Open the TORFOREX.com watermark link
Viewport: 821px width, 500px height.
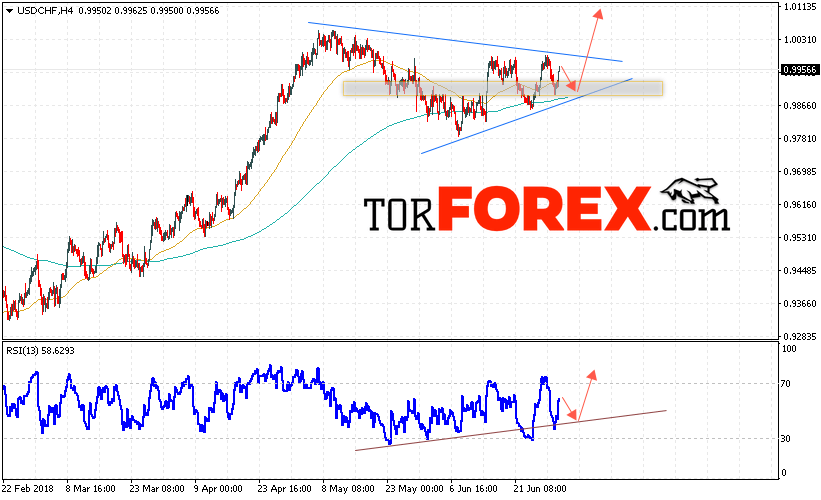coord(546,208)
